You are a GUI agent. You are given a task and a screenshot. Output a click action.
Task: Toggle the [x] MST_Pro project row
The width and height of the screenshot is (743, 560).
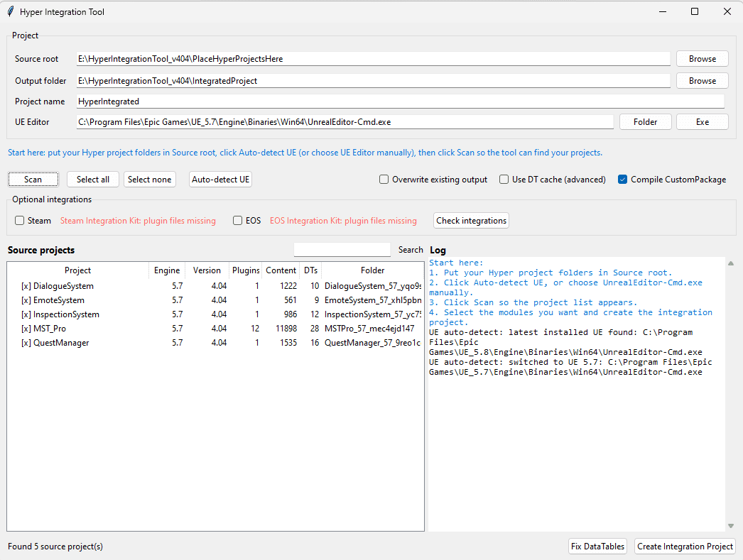click(216, 329)
